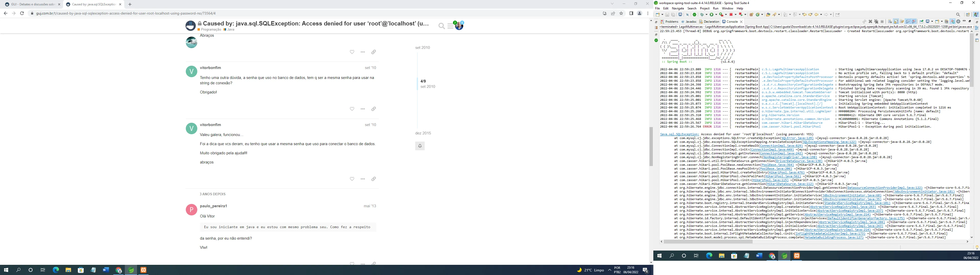Viewport: 980px width, 275px height.
Task: Click the Console horizontal scrollbar thumb
Action: tap(708, 242)
